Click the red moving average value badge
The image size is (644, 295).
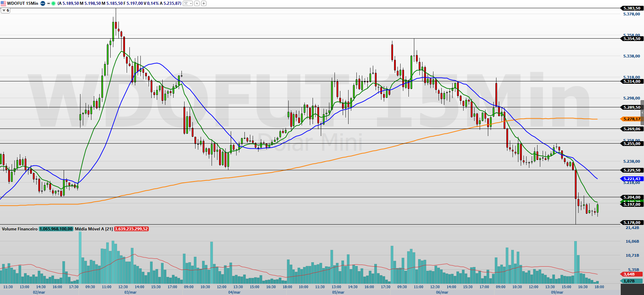coord(131,229)
